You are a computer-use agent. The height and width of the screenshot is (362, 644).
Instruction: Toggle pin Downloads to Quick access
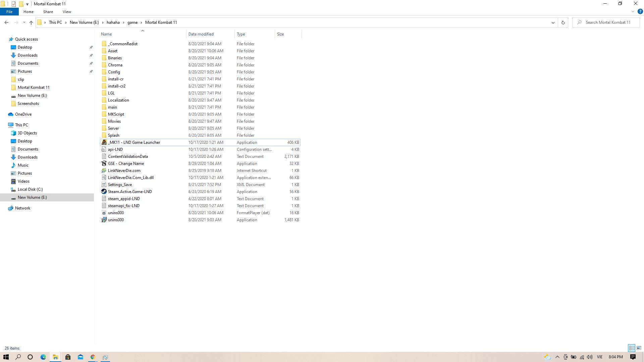click(x=91, y=55)
